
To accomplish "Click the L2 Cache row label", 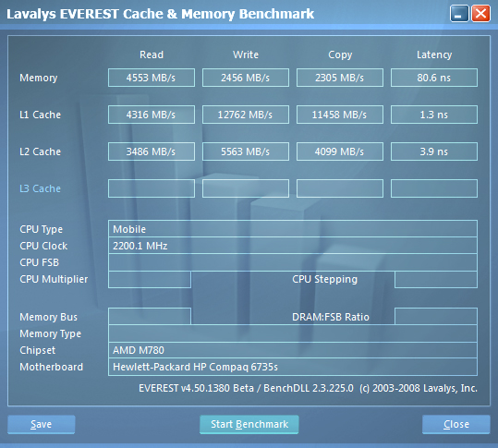I will [x=40, y=151].
